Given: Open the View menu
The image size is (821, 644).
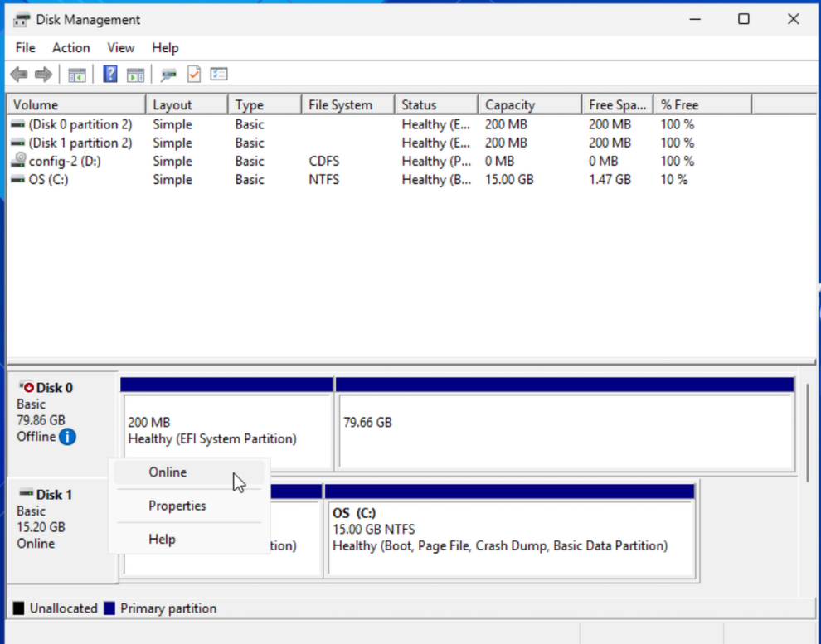Looking at the screenshot, I should point(120,47).
